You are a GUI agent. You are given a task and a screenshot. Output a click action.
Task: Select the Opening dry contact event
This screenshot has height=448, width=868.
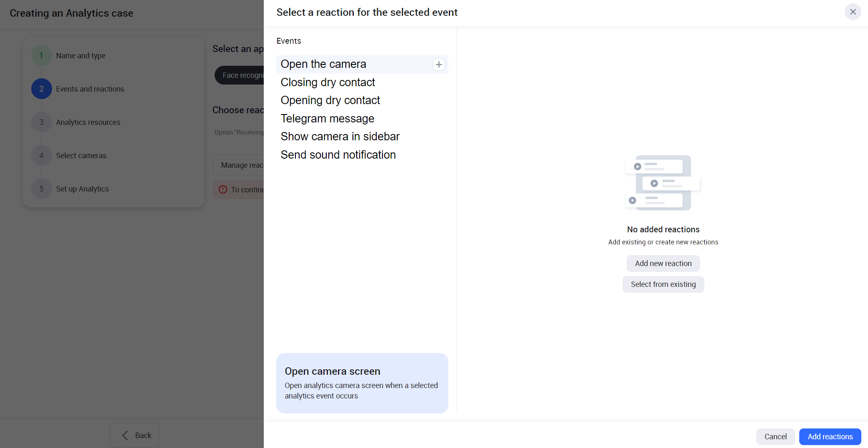point(330,100)
